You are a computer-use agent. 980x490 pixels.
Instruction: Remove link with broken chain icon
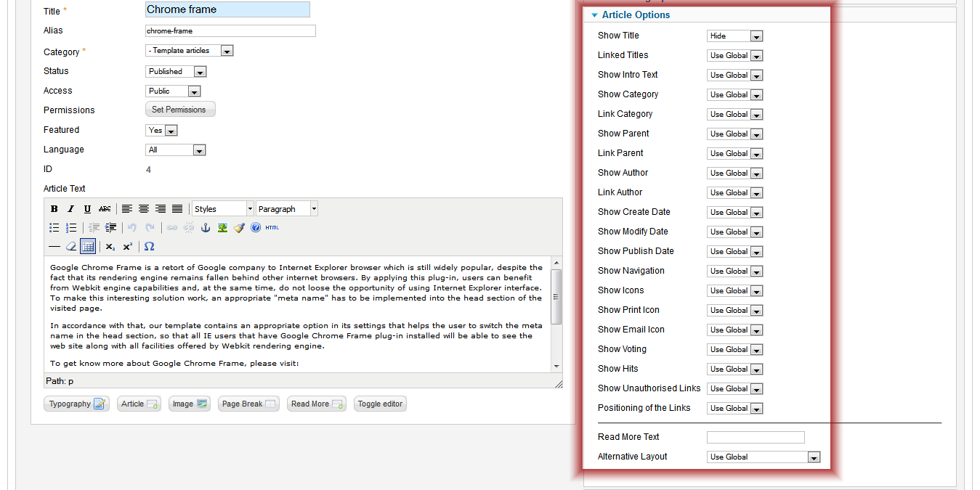(x=189, y=228)
